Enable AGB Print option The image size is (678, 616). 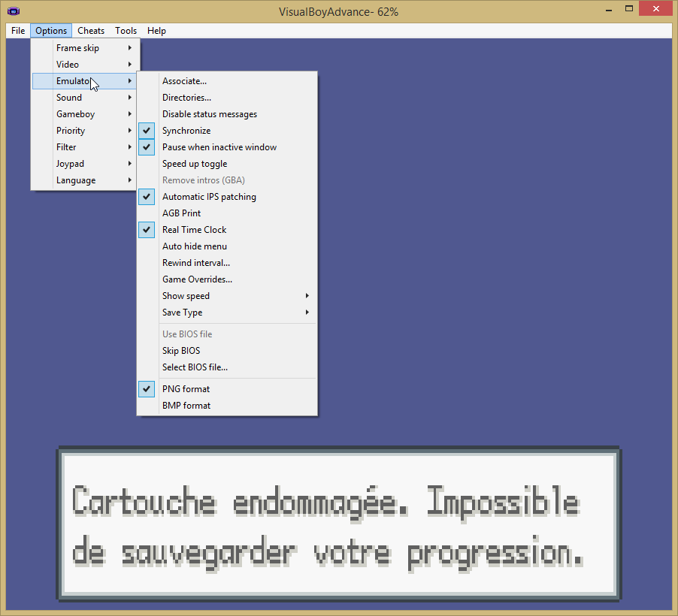coord(227,213)
